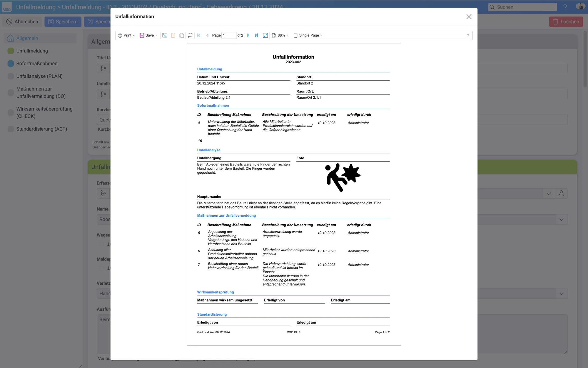Click the MSO logo icon
The height and width of the screenshot is (368, 588).
coord(6,7)
